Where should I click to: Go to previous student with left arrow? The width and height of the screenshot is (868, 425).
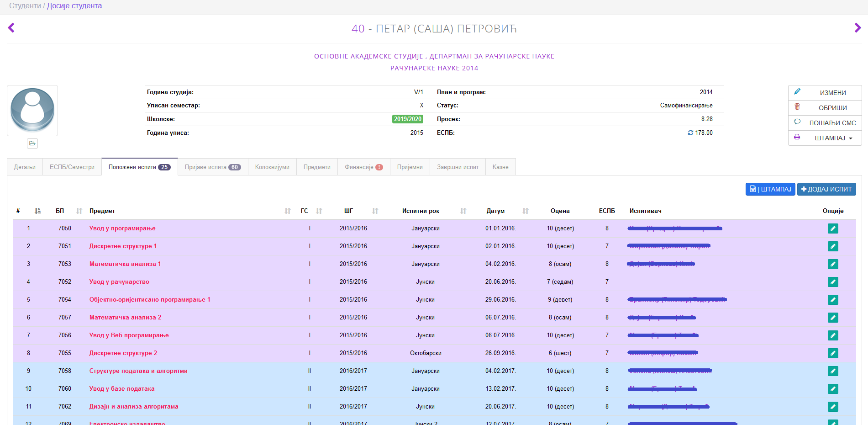point(11,28)
